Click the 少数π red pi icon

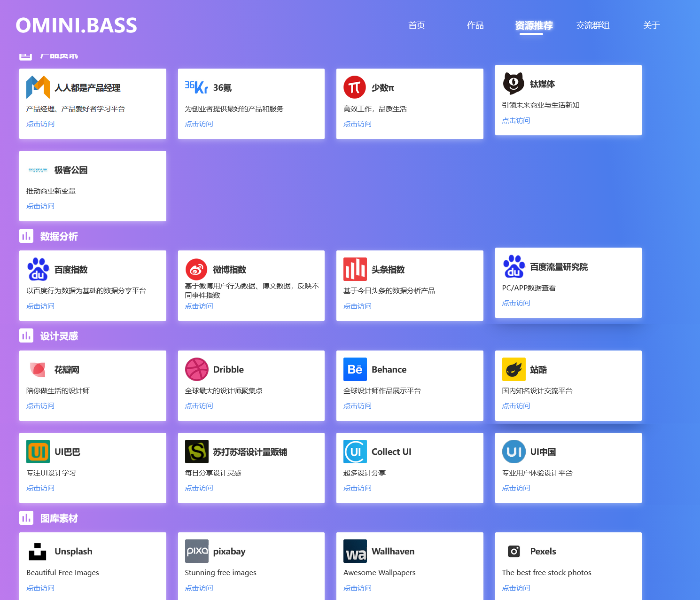click(x=355, y=87)
